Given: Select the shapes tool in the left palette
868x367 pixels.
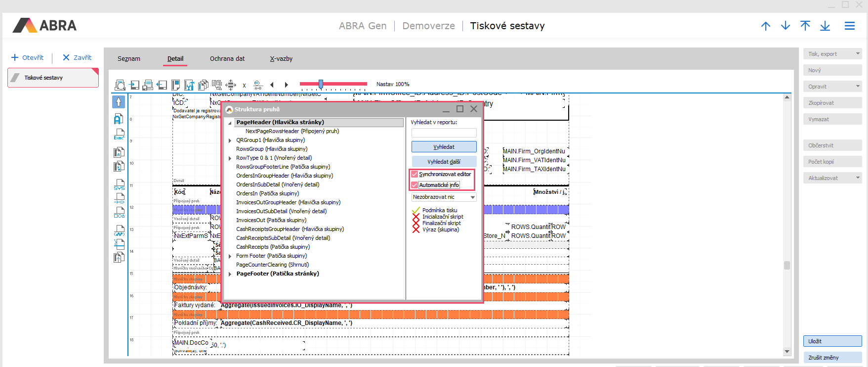Looking at the screenshot, I should click(x=119, y=213).
